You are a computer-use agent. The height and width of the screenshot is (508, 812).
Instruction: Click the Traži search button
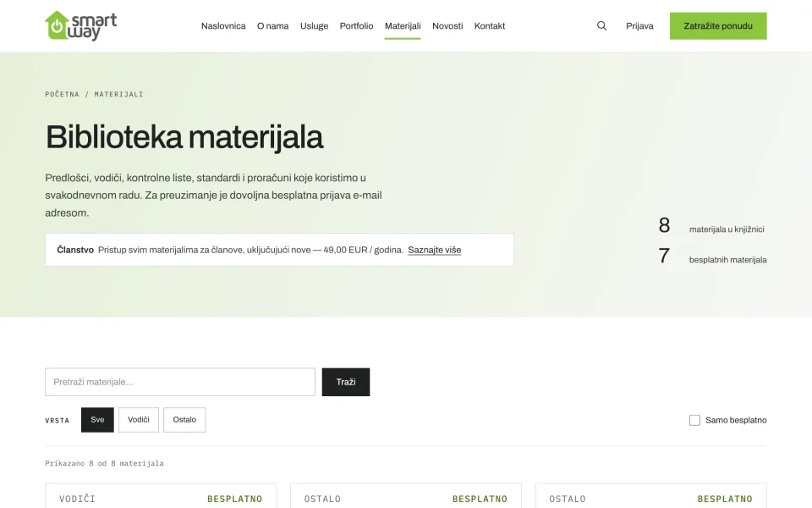coord(345,382)
